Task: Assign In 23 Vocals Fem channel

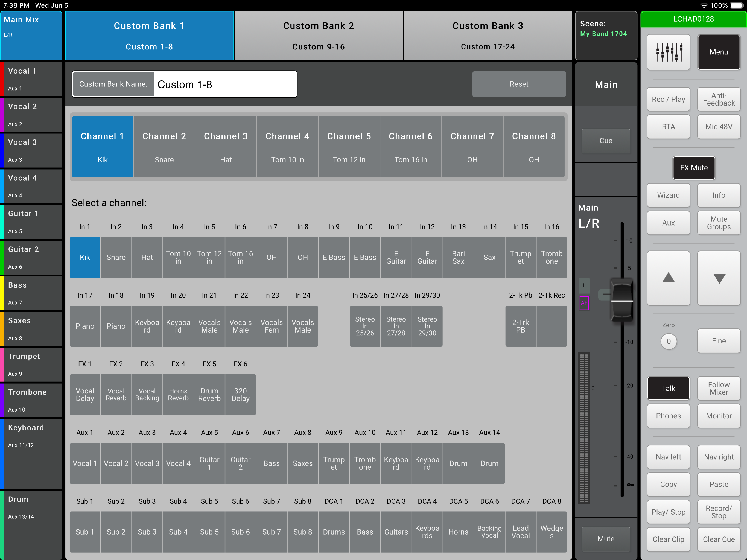Action: 272,326
